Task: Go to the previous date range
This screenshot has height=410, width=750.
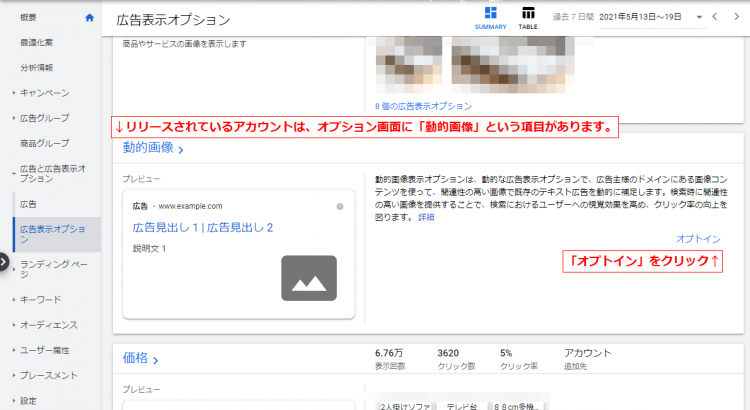Action: [x=715, y=17]
